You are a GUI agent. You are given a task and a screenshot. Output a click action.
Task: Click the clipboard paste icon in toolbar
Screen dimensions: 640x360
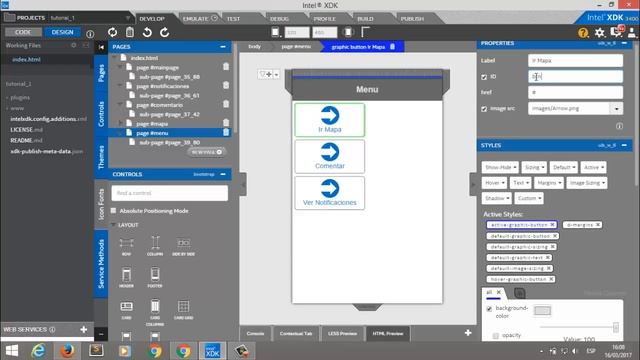click(x=130, y=32)
